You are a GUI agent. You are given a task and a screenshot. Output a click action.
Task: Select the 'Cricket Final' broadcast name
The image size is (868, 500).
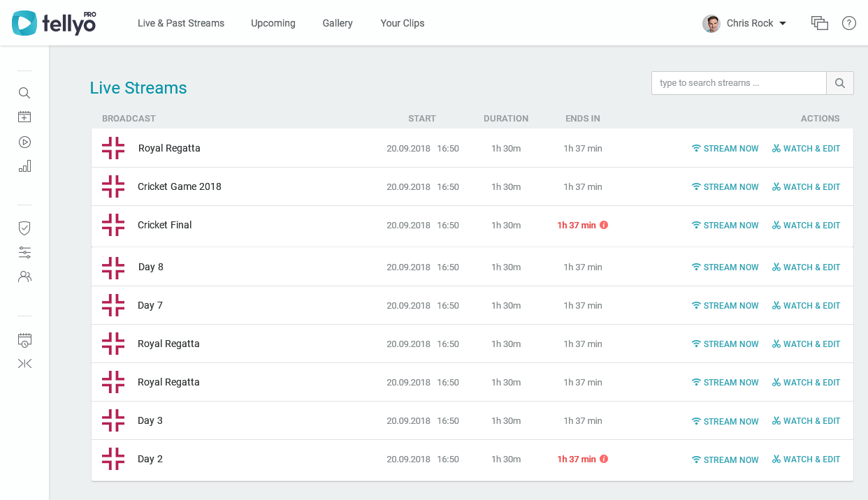(165, 225)
